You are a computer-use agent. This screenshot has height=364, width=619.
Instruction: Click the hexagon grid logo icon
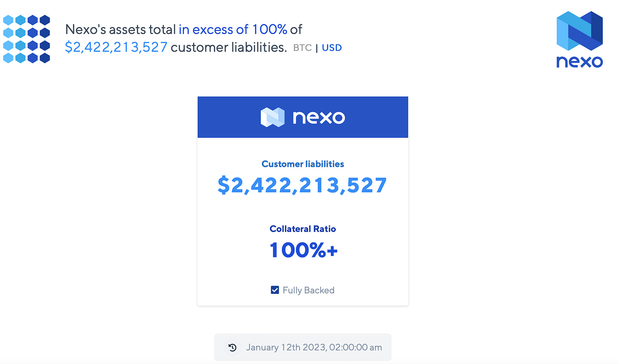(x=26, y=39)
